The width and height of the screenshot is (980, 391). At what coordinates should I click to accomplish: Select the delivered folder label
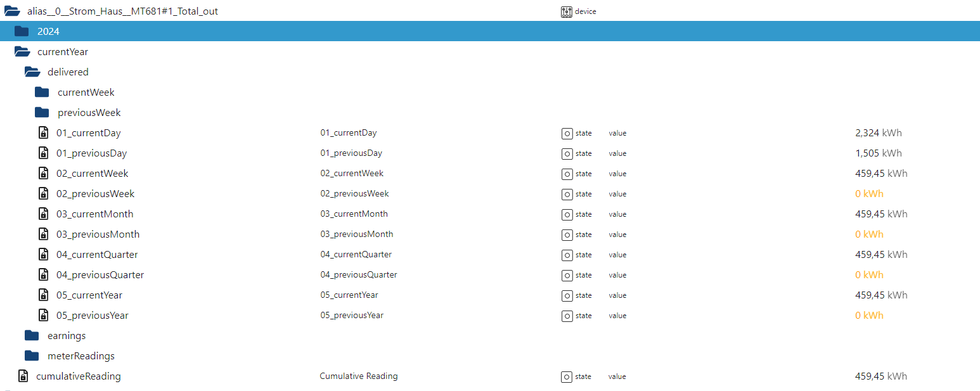68,72
